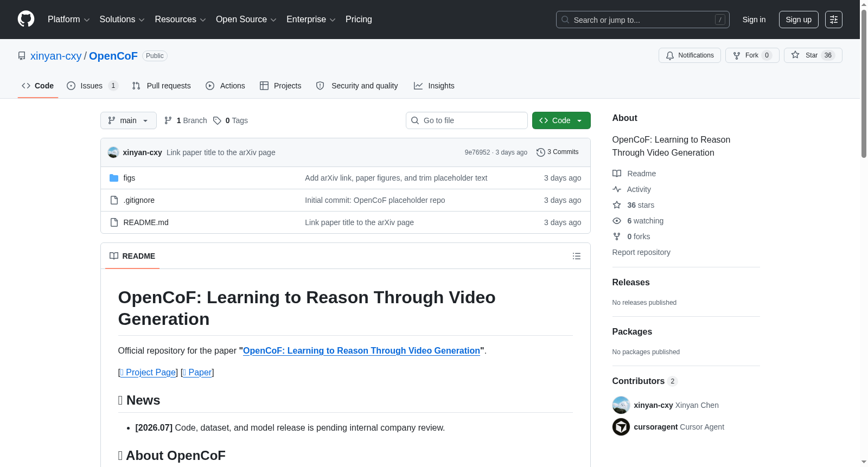Open cursoragent contributor avatar
The width and height of the screenshot is (868, 467).
[x=621, y=427]
